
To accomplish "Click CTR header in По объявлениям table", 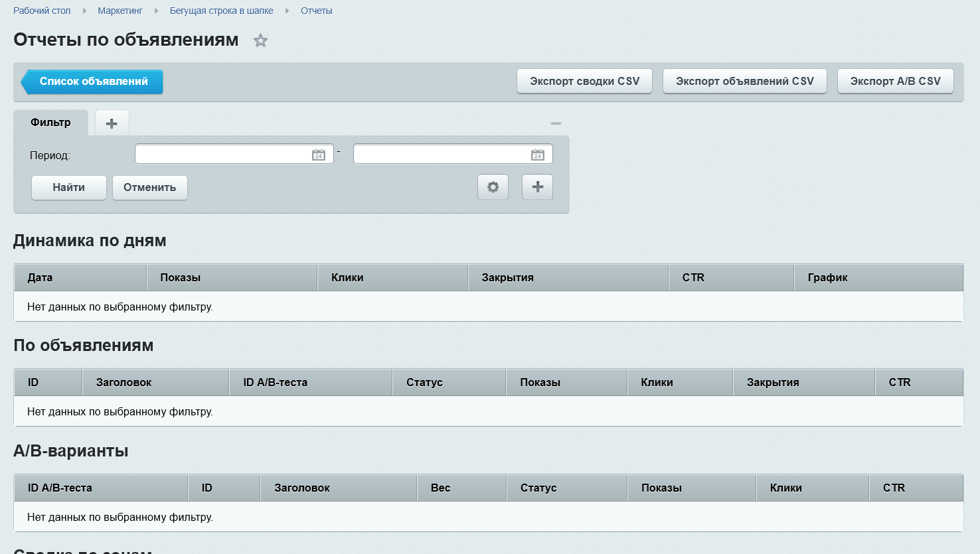I will (x=920, y=382).
